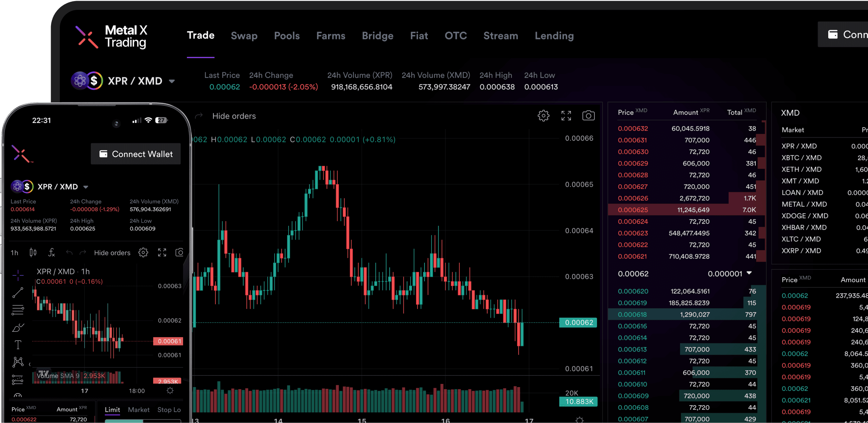
Task: Switch to the Swap tab
Action: [244, 36]
